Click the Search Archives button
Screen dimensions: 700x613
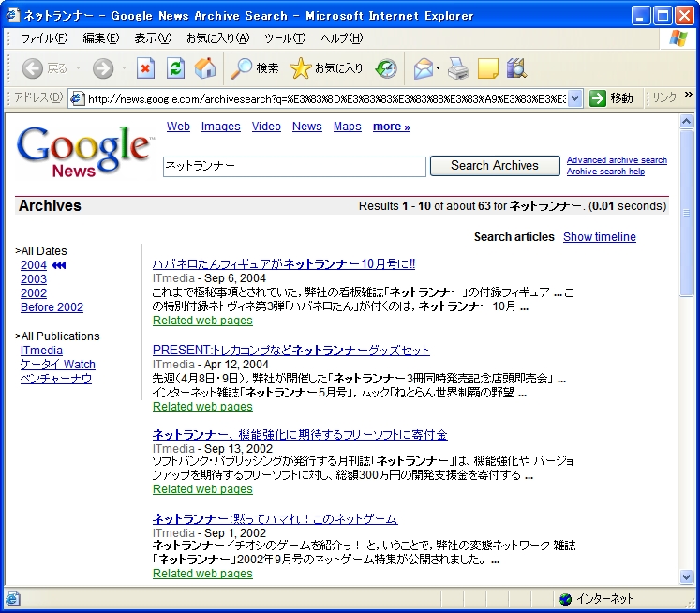click(495, 166)
